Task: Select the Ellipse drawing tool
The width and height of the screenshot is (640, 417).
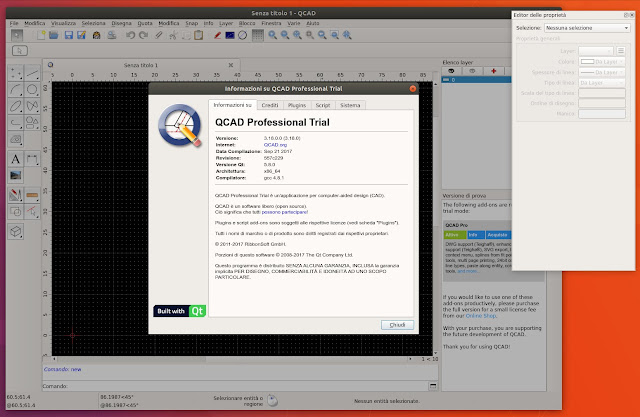Action: coord(16,106)
